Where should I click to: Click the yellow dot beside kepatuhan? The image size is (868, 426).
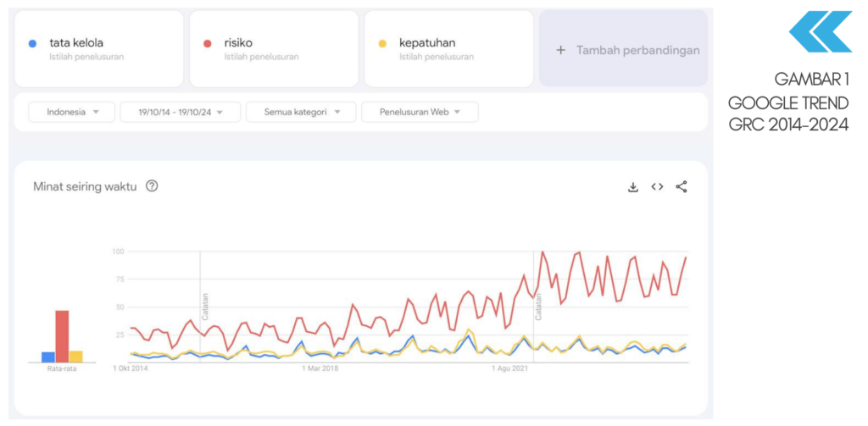click(382, 43)
